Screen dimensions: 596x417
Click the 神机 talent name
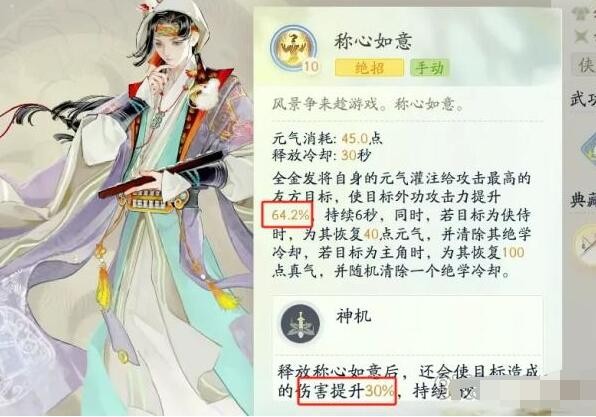point(353,316)
